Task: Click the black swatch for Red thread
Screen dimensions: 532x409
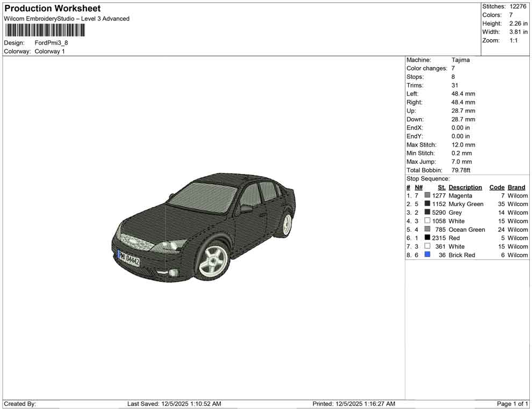Action: [x=427, y=238]
